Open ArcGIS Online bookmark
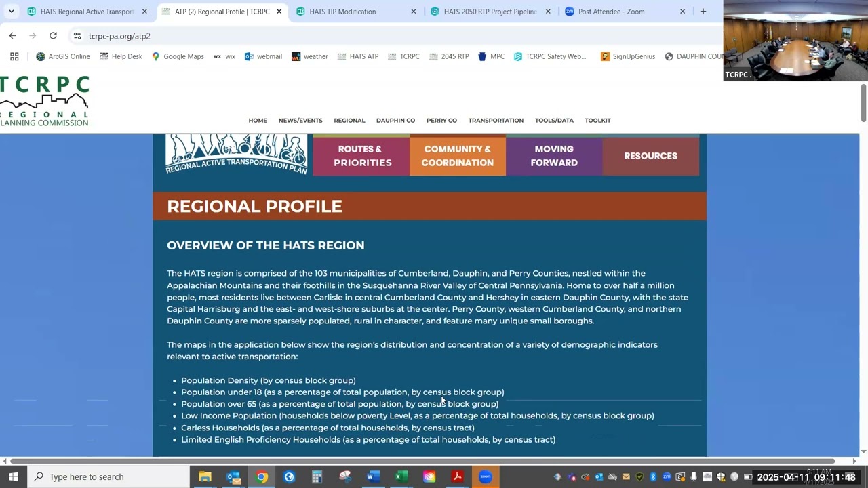The image size is (868, 488). [63, 56]
